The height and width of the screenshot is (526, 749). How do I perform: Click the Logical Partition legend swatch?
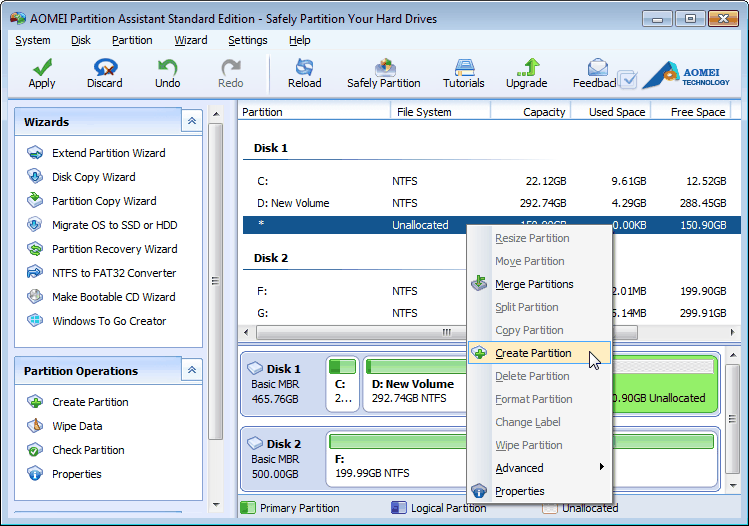pos(399,507)
